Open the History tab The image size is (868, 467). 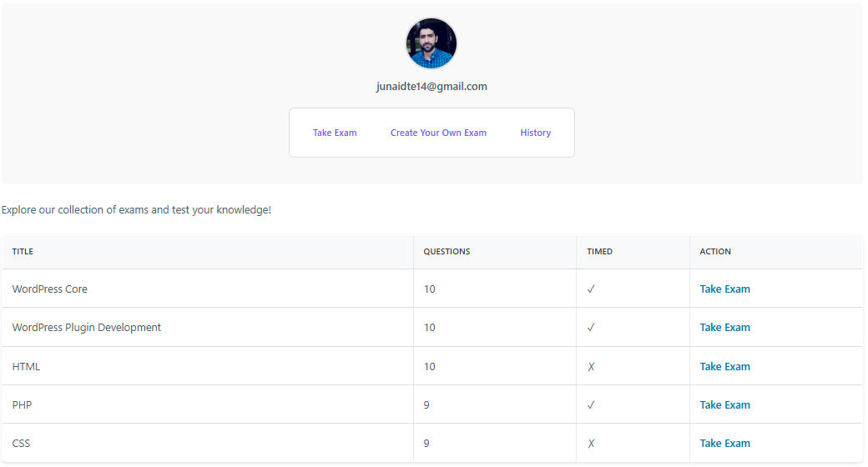point(535,133)
